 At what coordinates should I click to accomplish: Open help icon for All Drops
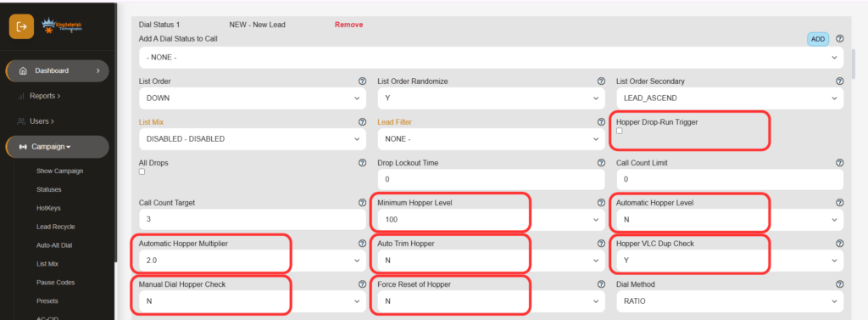pos(362,163)
